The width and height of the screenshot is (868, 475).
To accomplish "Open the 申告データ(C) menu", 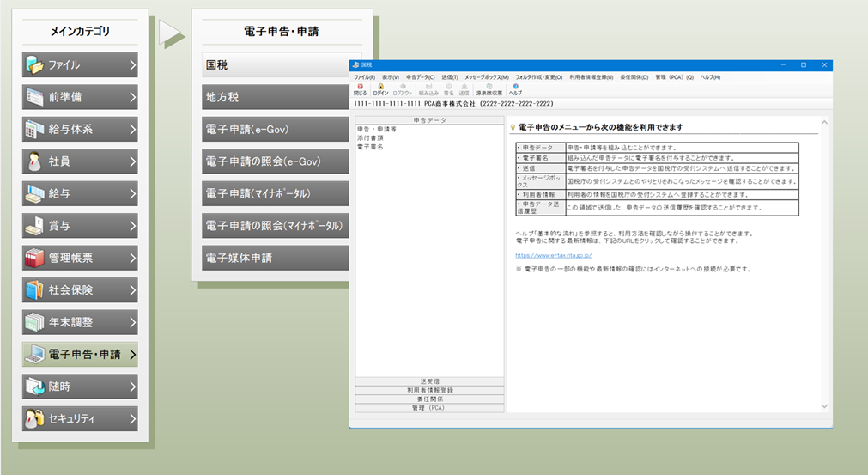I will 420,77.
